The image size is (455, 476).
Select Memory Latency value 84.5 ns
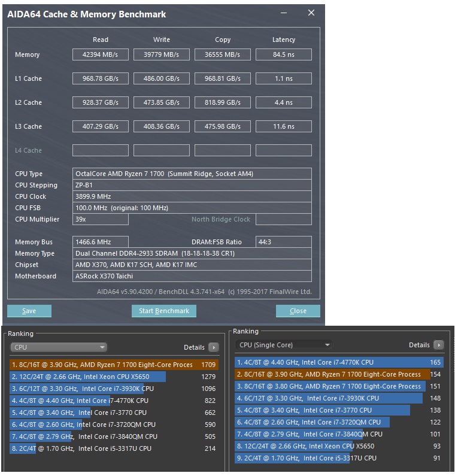click(x=284, y=54)
